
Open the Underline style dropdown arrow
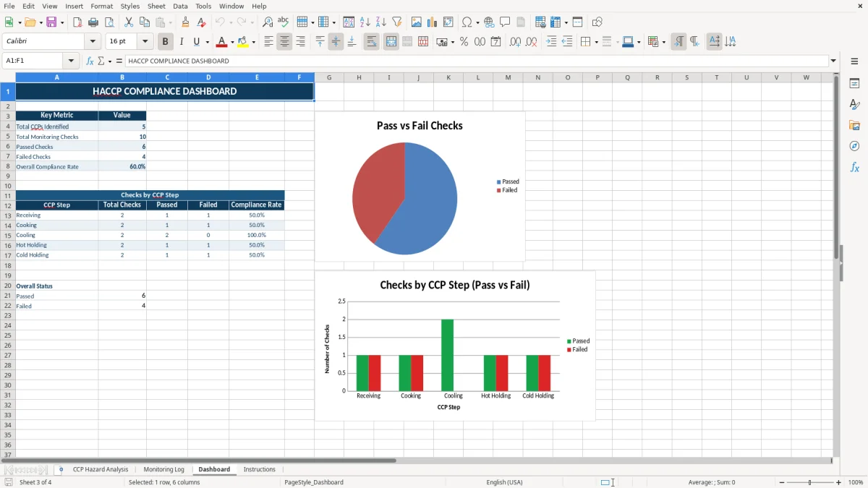207,42
